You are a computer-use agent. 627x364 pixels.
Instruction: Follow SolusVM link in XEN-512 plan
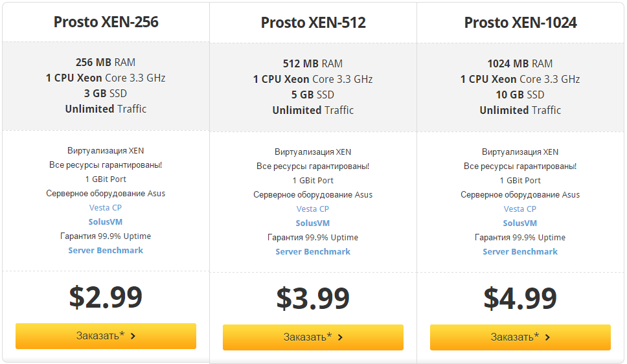coord(313,223)
